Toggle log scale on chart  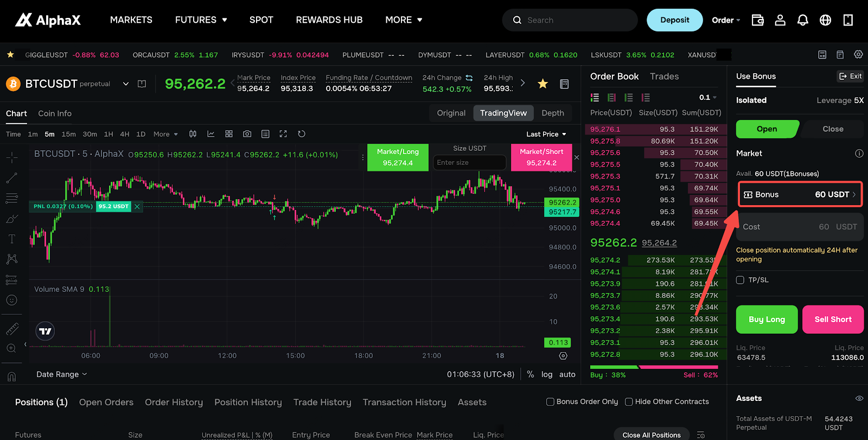point(547,374)
